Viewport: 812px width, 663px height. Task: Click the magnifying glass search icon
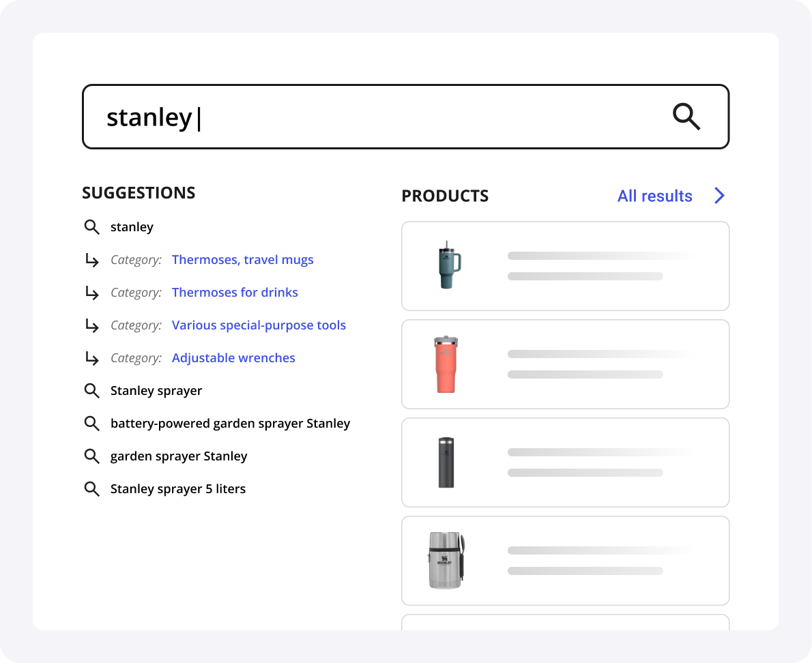pos(686,117)
